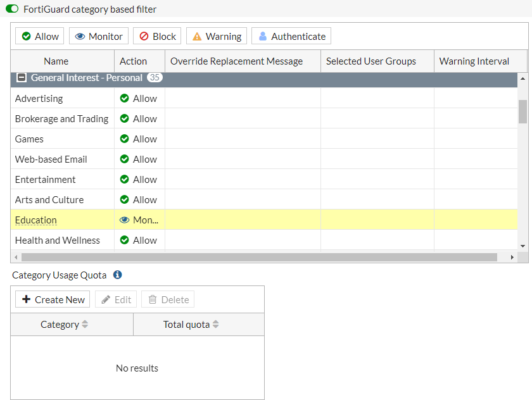
Task: Click Allow check icon for Web-based Email
Action: [x=125, y=159]
